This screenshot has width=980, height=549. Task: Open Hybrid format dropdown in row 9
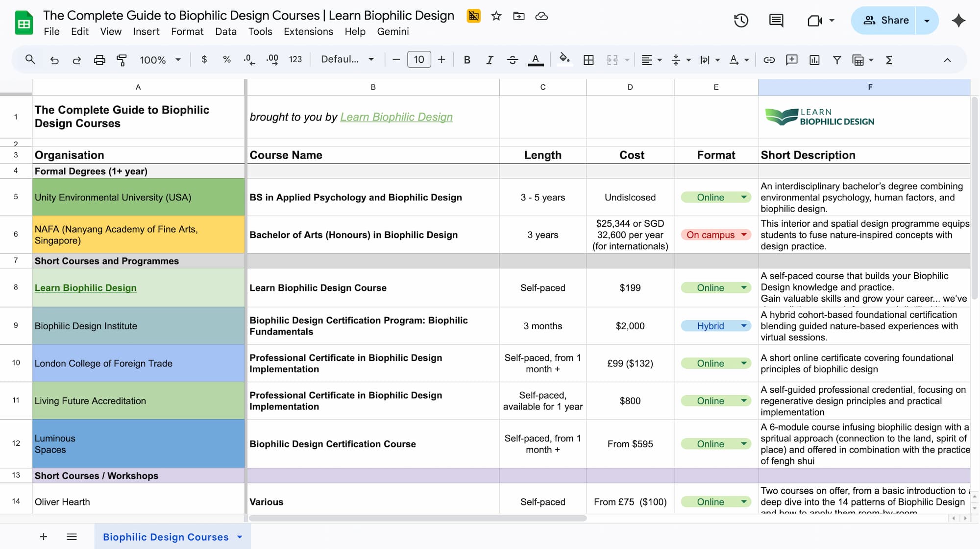[744, 326]
